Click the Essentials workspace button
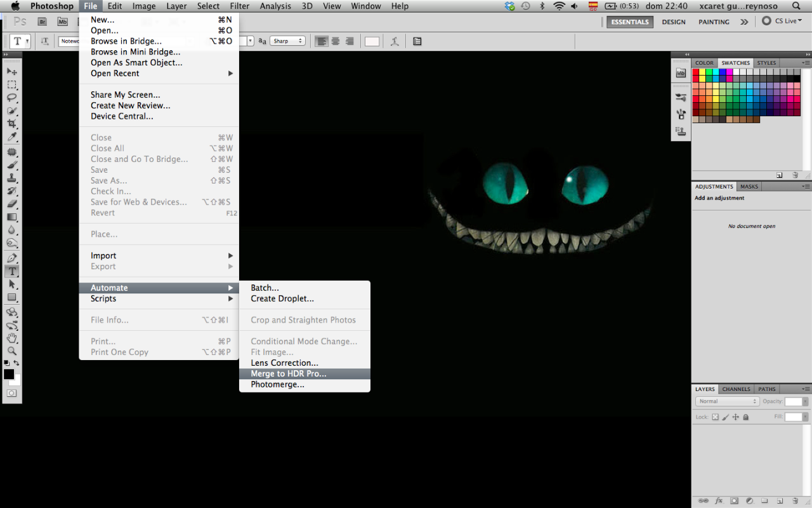812x508 pixels. (x=630, y=22)
